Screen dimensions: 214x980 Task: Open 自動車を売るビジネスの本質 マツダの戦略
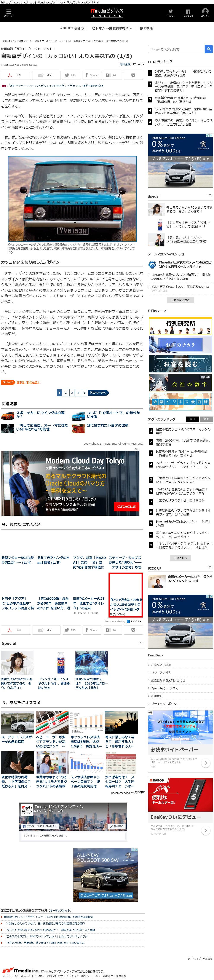[183, 431]
